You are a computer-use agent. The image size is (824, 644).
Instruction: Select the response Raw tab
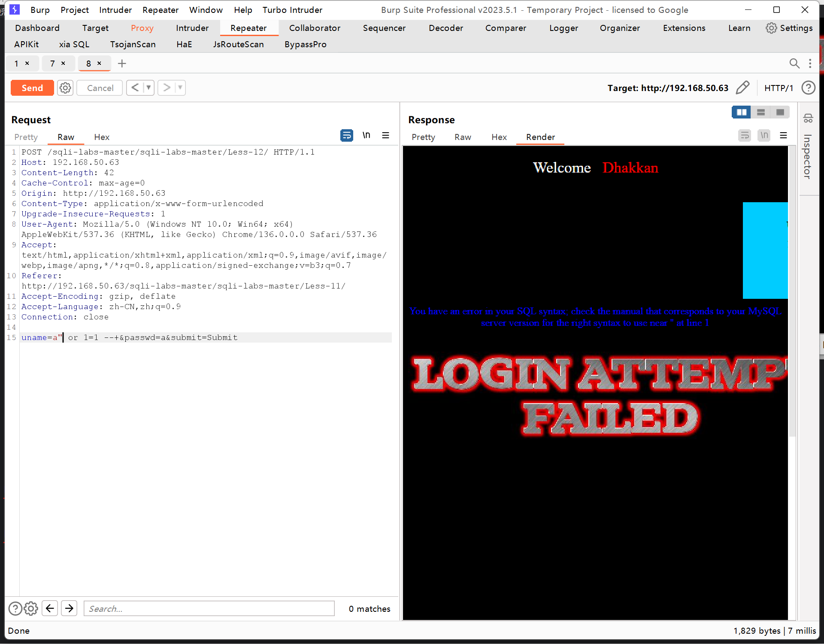463,137
